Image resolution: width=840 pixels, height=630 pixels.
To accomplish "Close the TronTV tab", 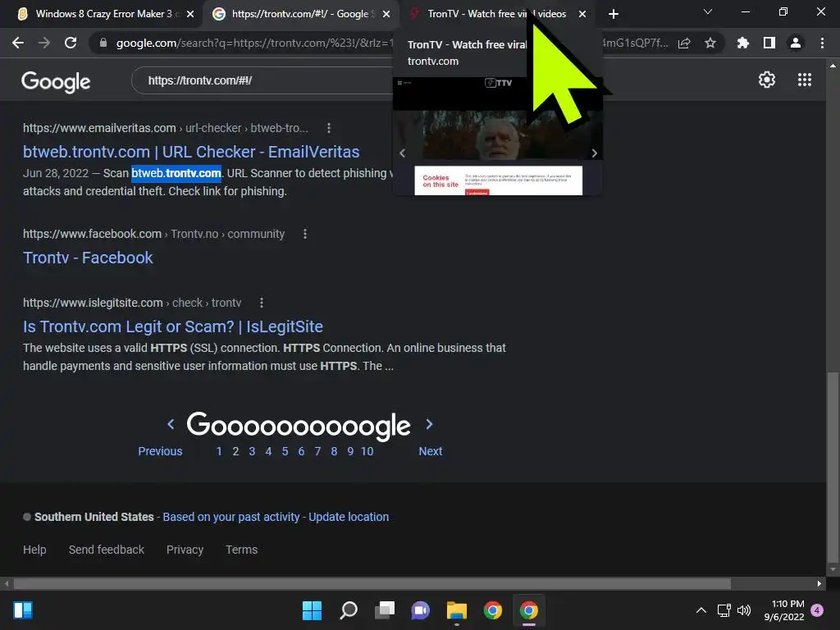I will click(x=582, y=14).
